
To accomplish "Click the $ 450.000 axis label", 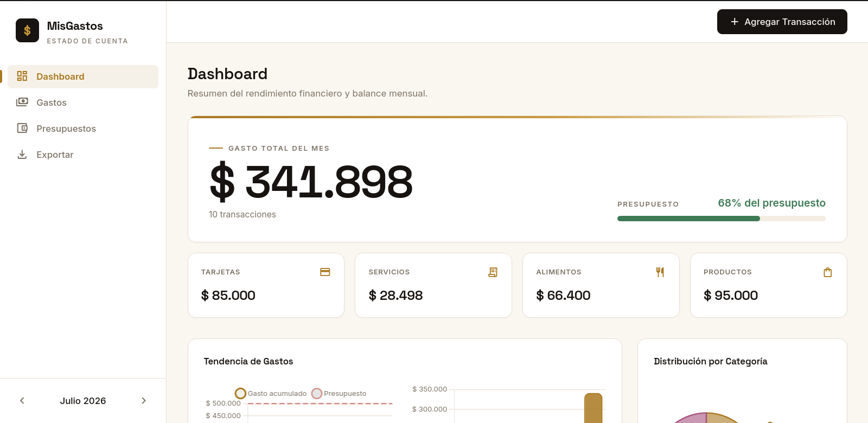I will tap(223, 415).
